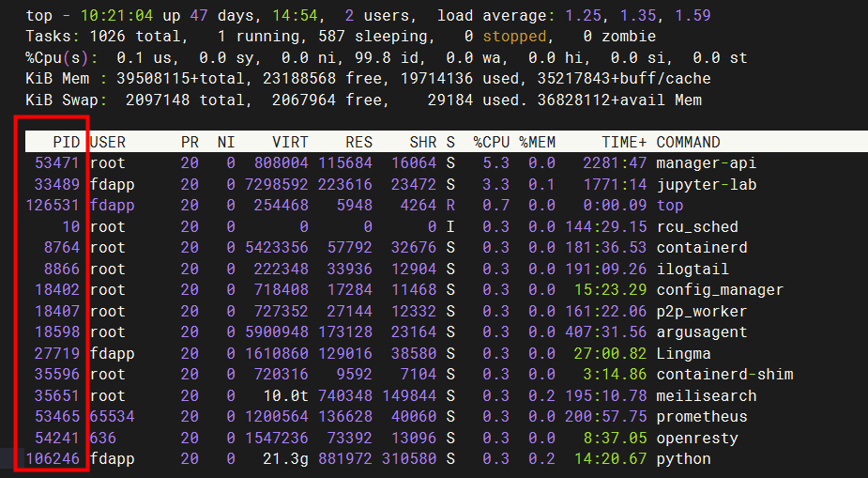Screen dimensions: 868x478
Task: Click the manager-api command name
Action: [x=707, y=162]
